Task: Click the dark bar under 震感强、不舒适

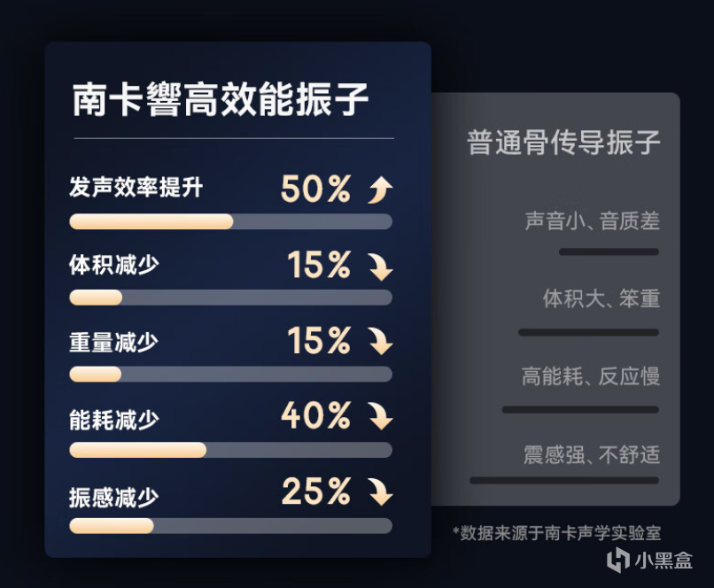Action: click(x=563, y=481)
